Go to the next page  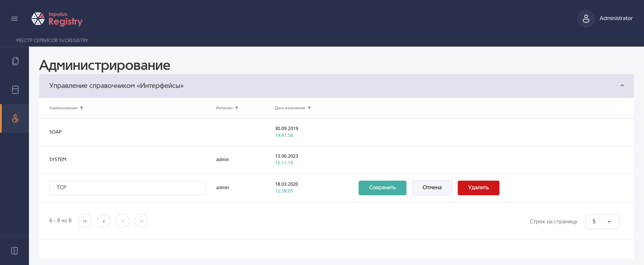coord(122,221)
